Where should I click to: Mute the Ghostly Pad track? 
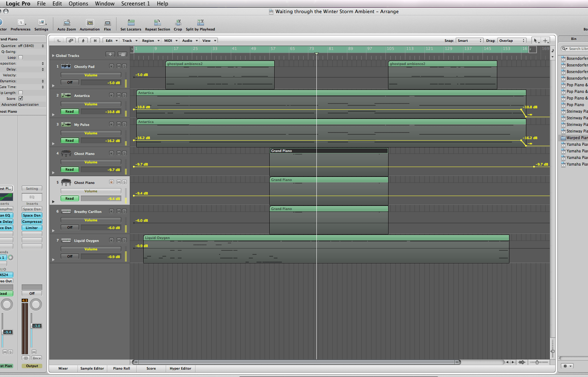pos(119,66)
